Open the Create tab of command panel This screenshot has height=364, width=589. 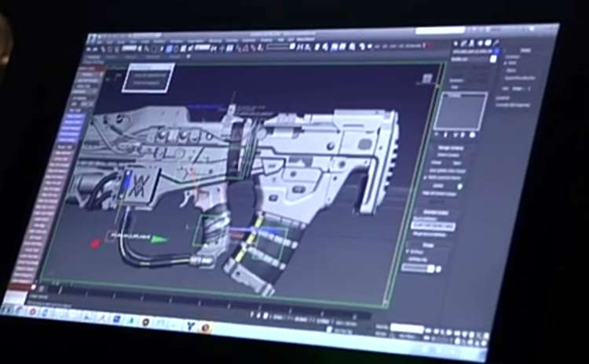[457, 43]
